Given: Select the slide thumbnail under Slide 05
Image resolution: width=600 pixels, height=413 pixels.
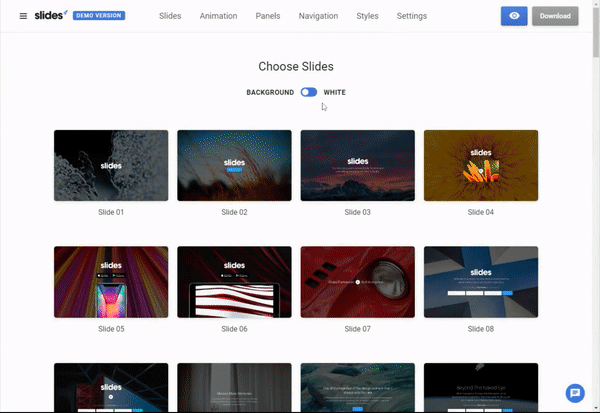Looking at the screenshot, I should click(111, 387).
